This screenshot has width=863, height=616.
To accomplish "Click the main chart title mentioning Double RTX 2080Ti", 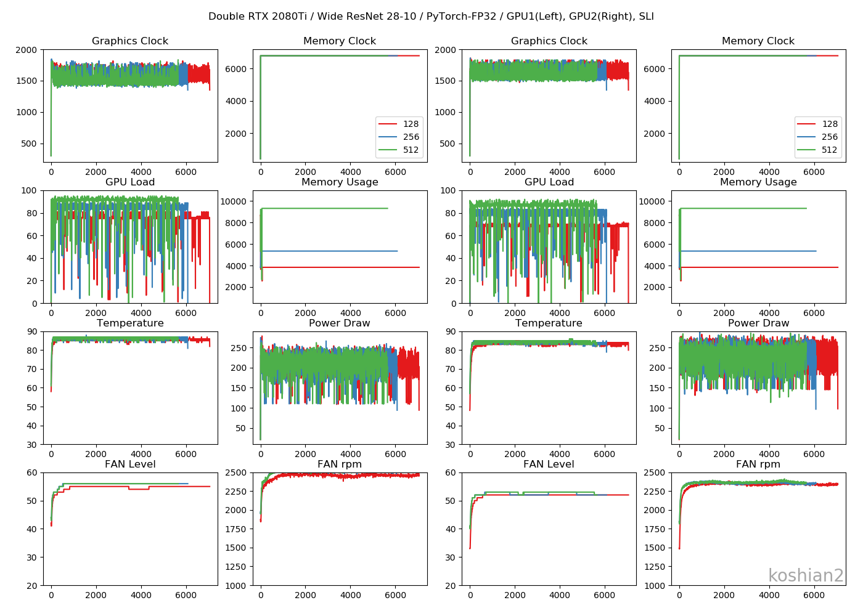I will tap(431, 14).
